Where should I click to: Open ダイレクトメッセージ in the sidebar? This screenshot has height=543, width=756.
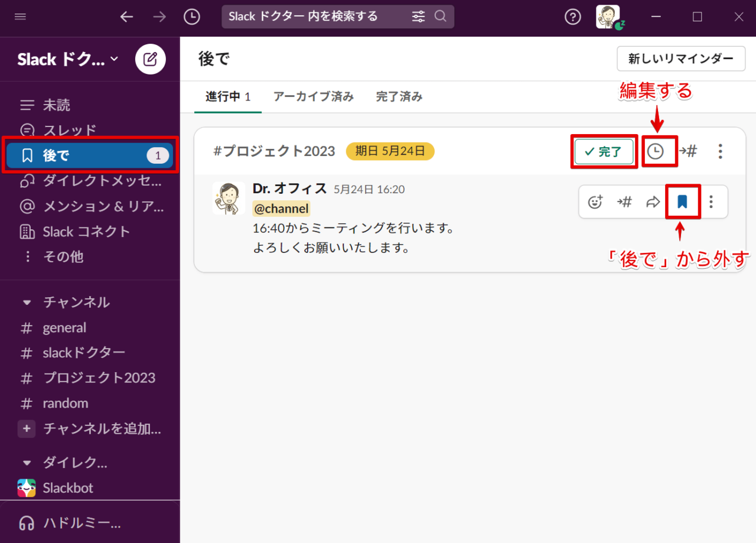coord(89,181)
